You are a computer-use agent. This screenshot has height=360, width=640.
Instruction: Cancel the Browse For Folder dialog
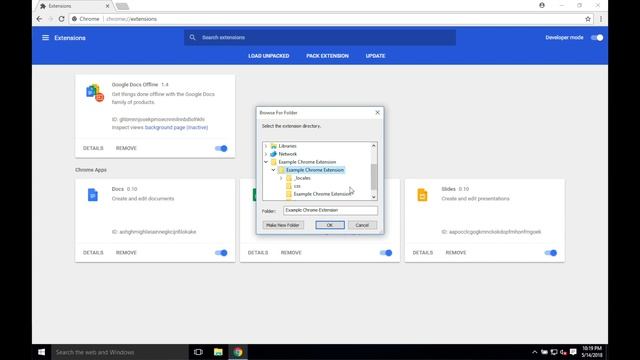[362, 225]
